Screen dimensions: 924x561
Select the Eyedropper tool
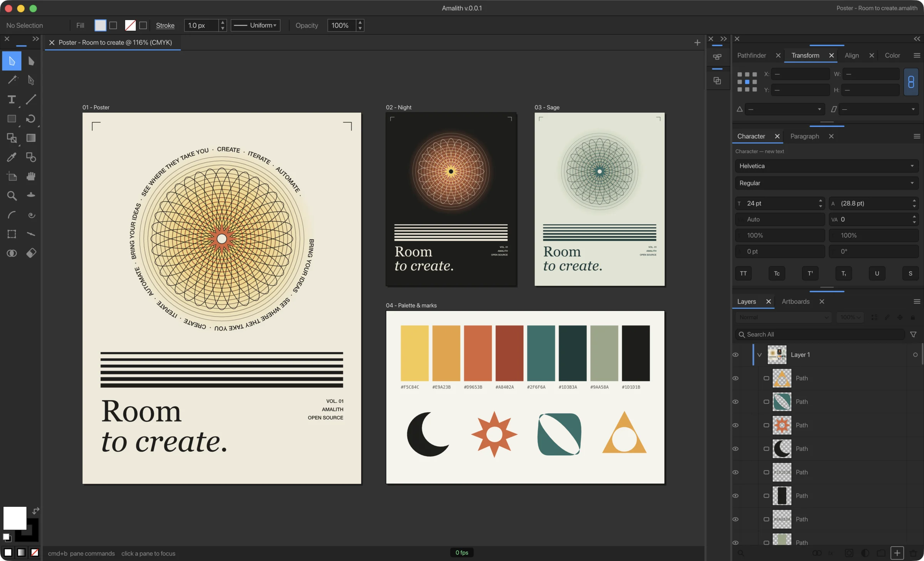coord(12,157)
